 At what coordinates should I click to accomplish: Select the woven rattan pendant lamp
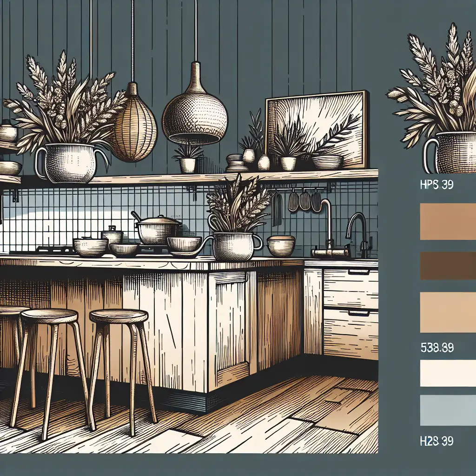(135, 123)
